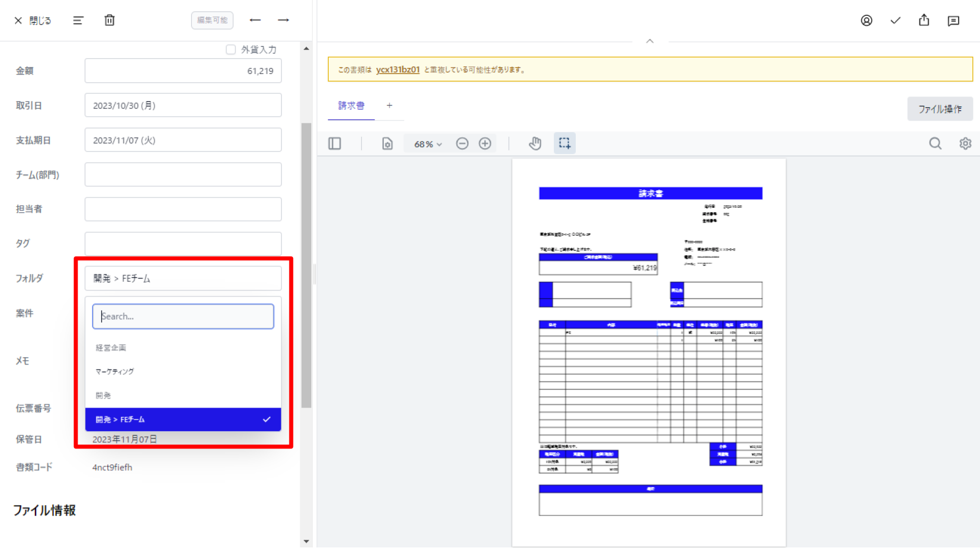980x551 pixels.
Task: Collapse the header with the up chevron
Action: click(650, 41)
